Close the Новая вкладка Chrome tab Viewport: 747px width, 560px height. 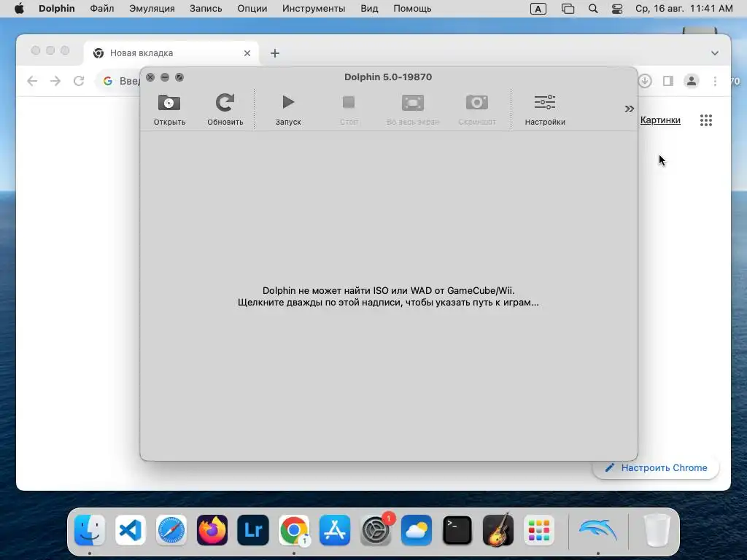coord(247,53)
